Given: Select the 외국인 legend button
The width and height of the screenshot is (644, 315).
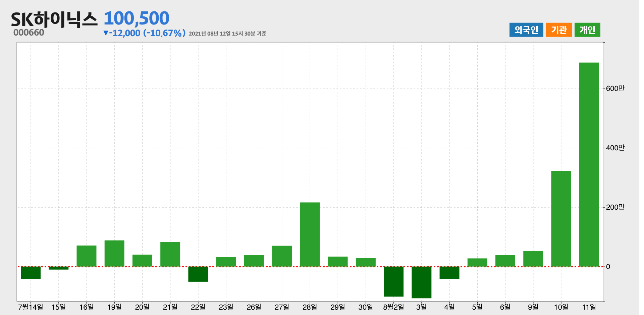Looking at the screenshot, I should pos(526,30).
